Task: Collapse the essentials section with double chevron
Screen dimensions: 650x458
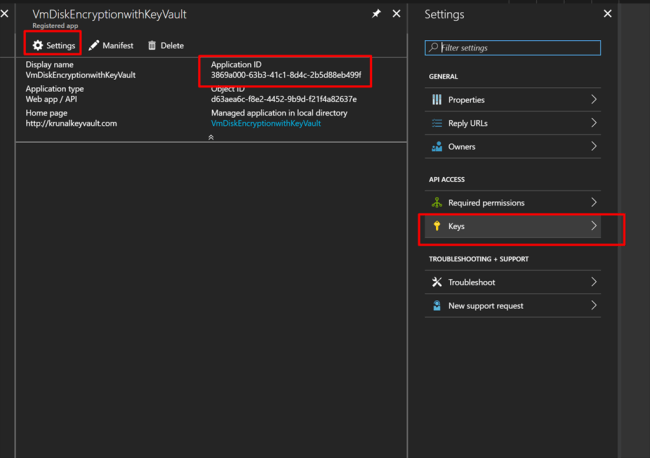Action: coord(210,137)
